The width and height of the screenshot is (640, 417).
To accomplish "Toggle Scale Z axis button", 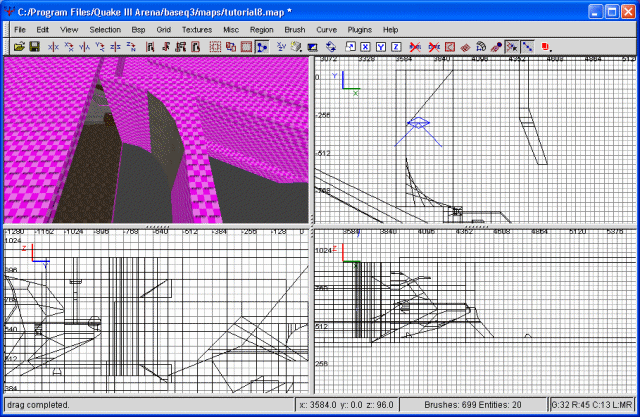I will coord(396,47).
